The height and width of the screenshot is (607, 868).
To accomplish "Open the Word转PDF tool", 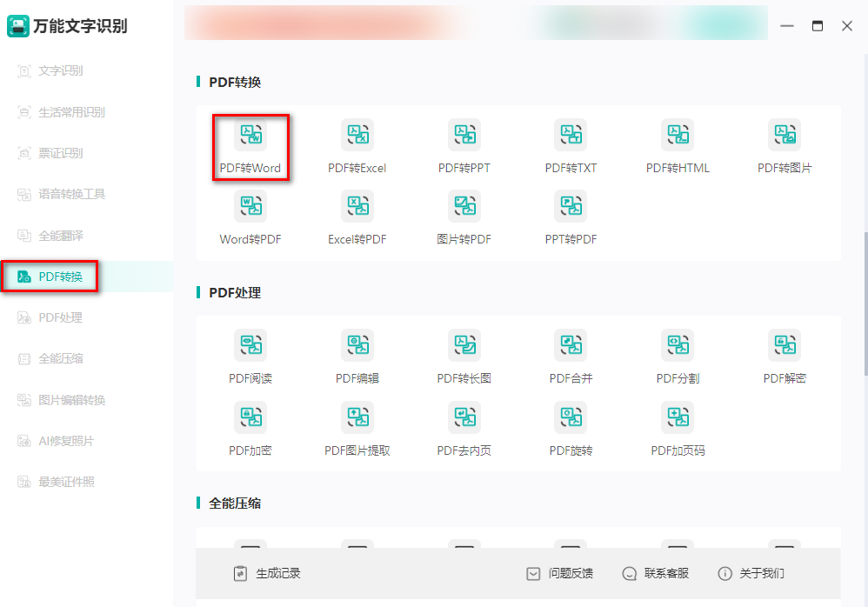I will (x=250, y=217).
